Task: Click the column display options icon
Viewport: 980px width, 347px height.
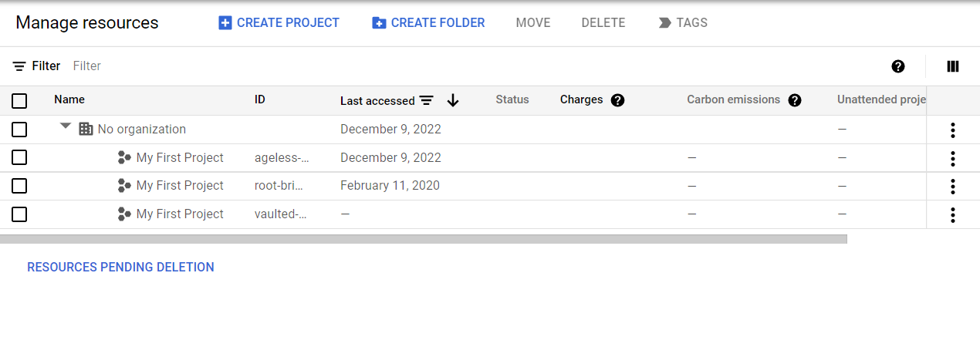Action: pos(953,66)
